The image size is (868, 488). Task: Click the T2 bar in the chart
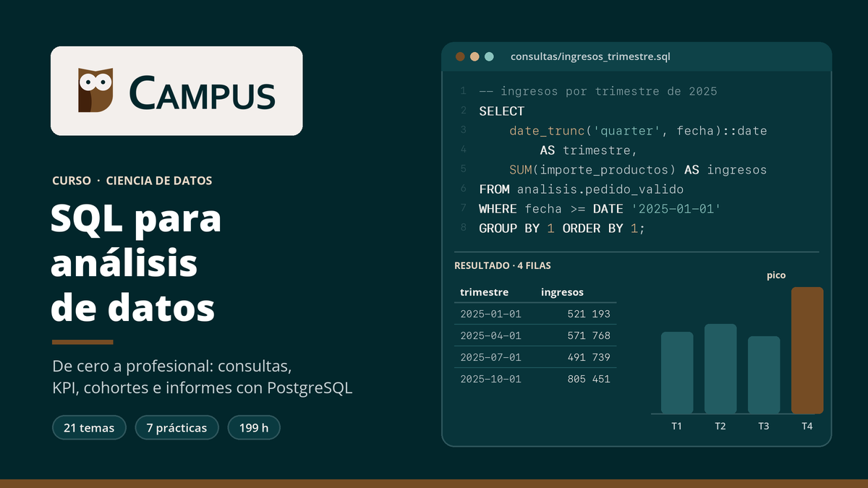point(720,369)
